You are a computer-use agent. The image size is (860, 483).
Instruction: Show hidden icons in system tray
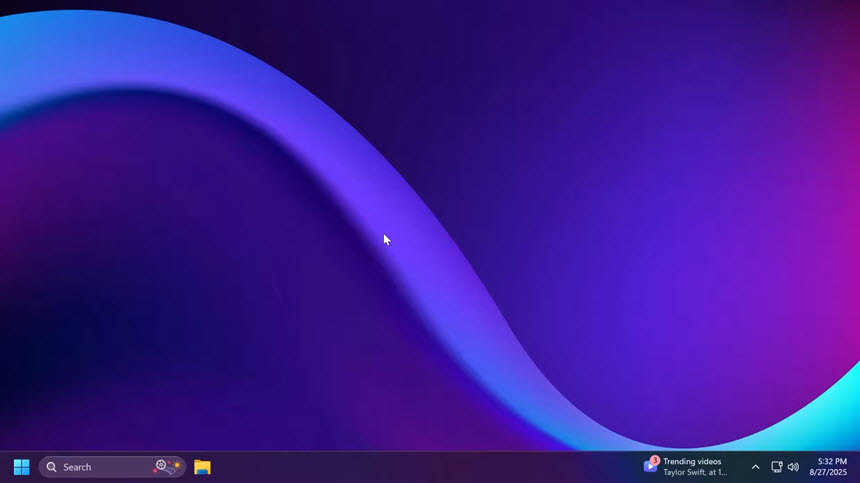(x=755, y=467)
